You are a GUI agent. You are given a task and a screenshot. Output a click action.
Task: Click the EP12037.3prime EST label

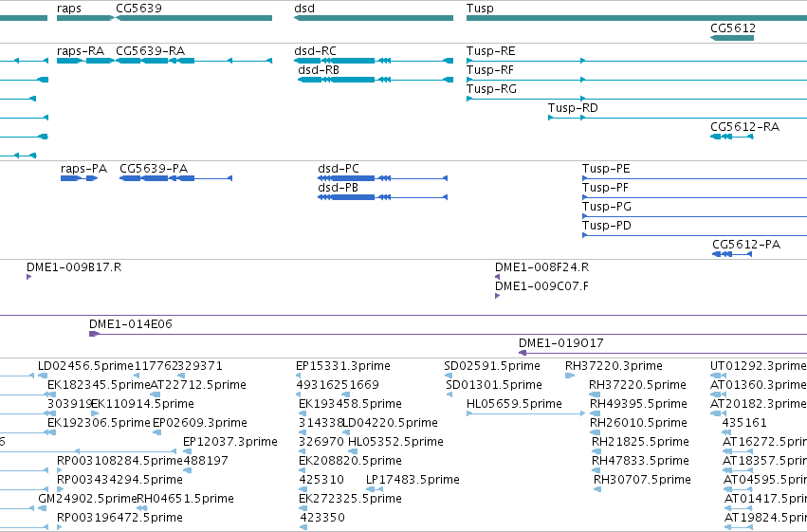pyautogui.click(x=230, y=443)
